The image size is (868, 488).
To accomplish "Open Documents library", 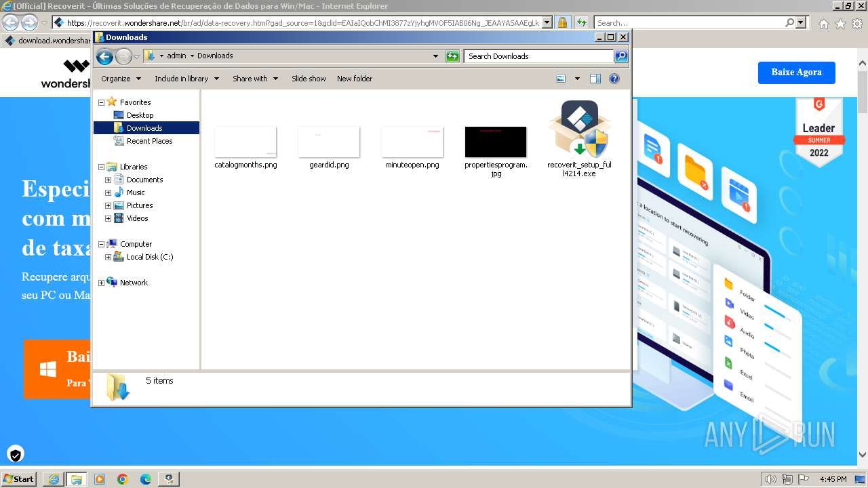I will pyautogui.click(x=144, y=180).
